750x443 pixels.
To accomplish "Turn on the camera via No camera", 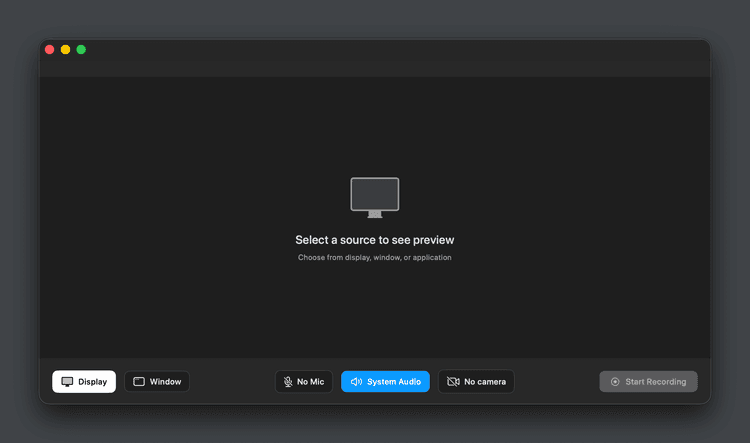I will pyautogui.click(x=476, y=382).
